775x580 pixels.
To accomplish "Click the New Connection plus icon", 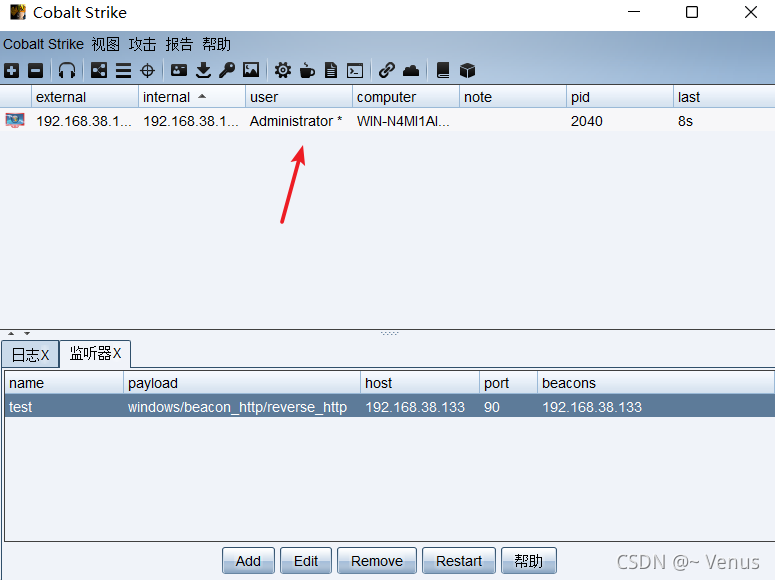I will click(12, 71).
